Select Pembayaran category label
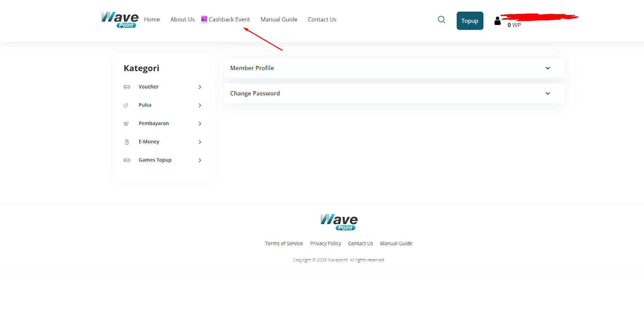The width and height of the screenshot is (644, 328). click(154, 123)
